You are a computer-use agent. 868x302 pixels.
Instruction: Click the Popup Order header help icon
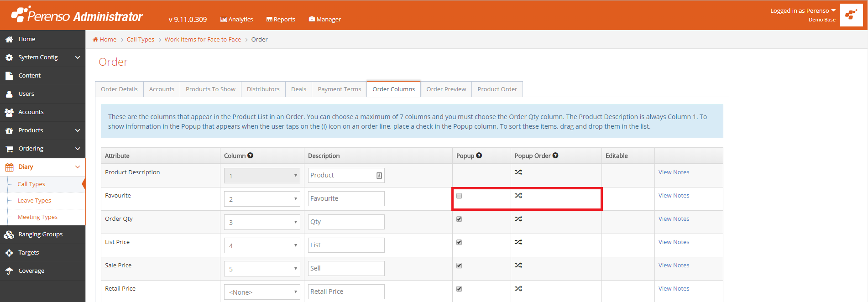(555, 156)
